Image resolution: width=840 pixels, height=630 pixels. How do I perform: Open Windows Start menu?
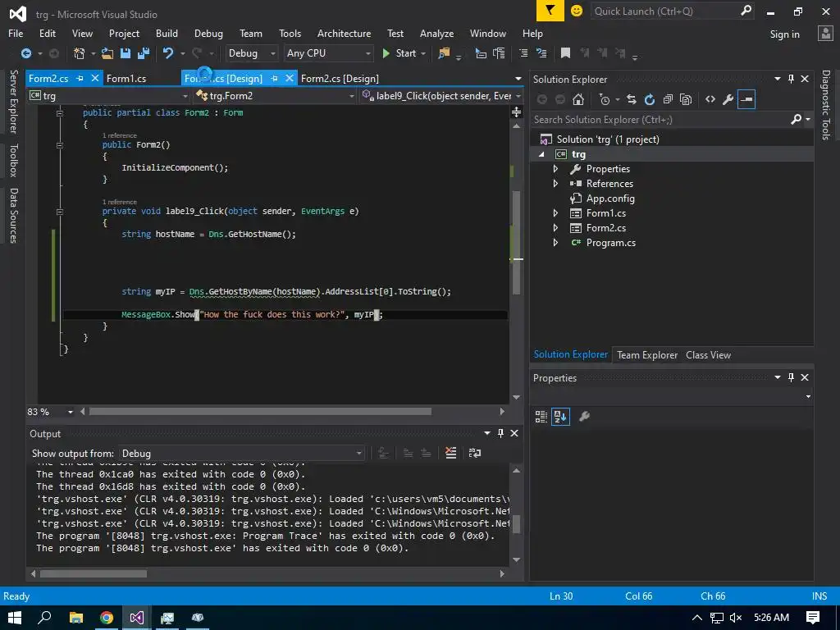pos(15,618)
